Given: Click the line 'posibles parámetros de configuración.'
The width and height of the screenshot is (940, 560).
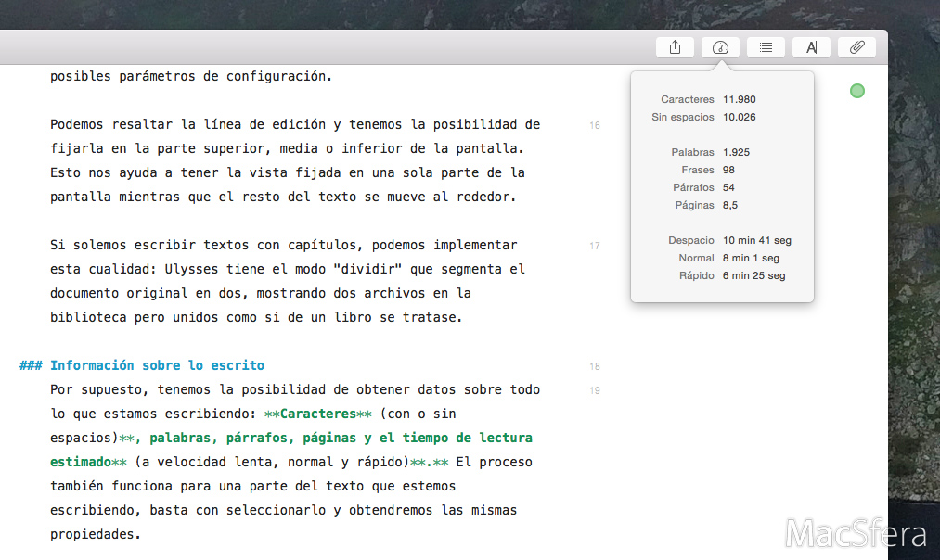Looking at the screenshot, I should 190,77.
